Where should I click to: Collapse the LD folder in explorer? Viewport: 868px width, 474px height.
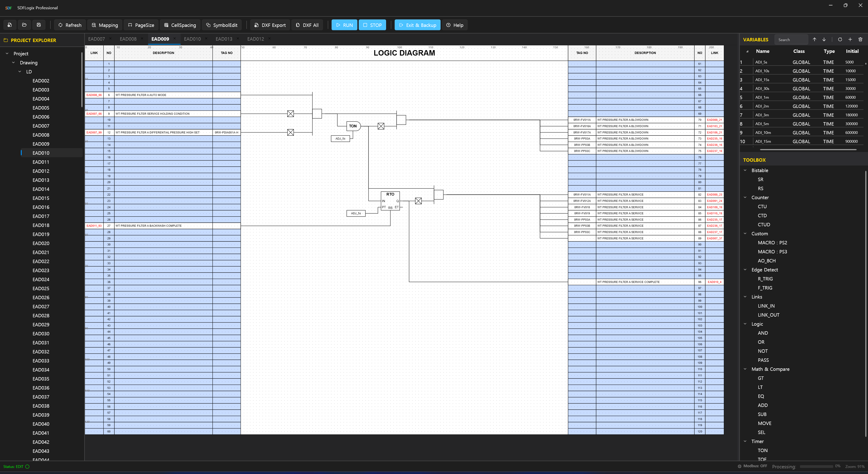point(20,72)
